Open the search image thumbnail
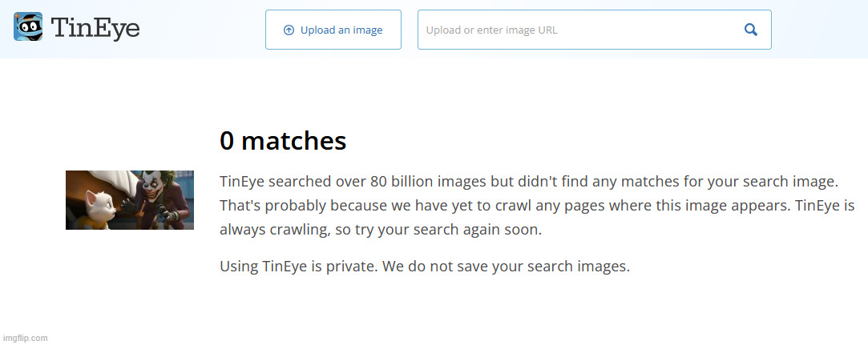 130,200
